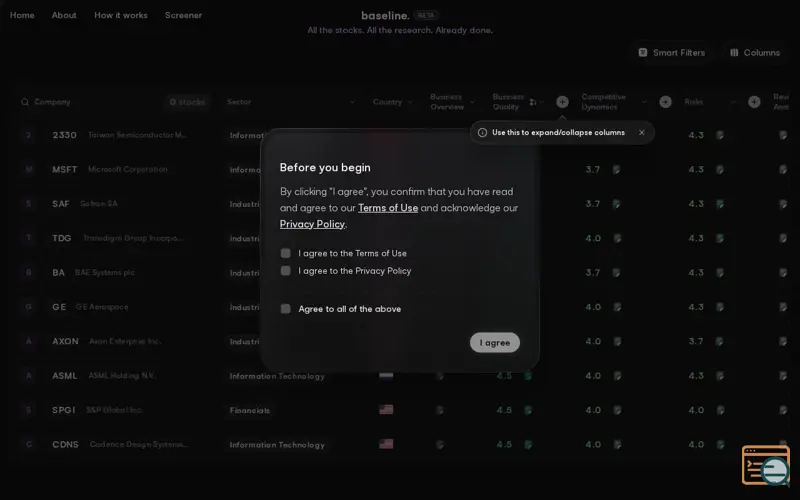Select the 2330 ticker
Viewport: 800px width, 500px height.
pos(64,135)
